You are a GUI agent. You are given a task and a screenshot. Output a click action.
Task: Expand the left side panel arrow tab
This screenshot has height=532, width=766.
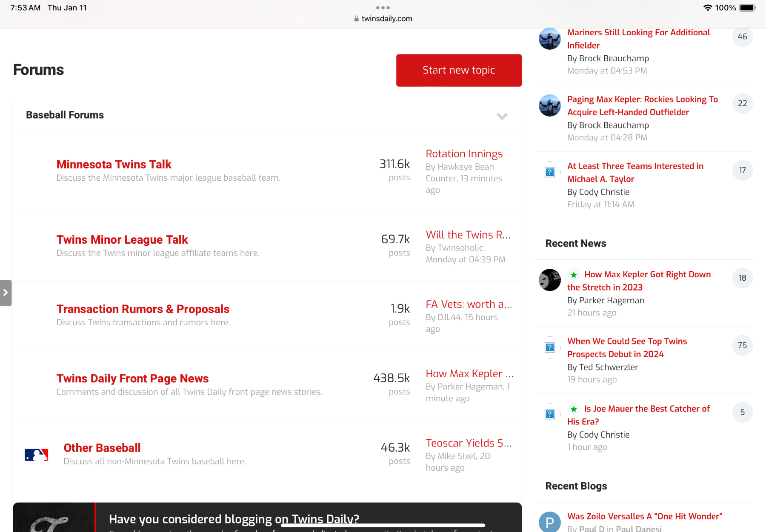pos(6,293)
